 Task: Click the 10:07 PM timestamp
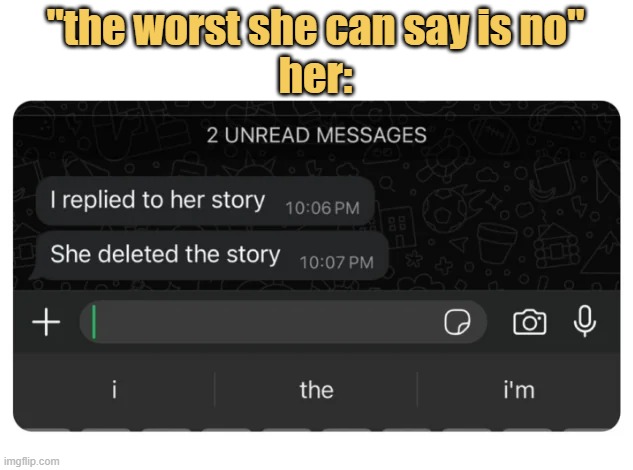pyautogui.click(x=336, y=263)
